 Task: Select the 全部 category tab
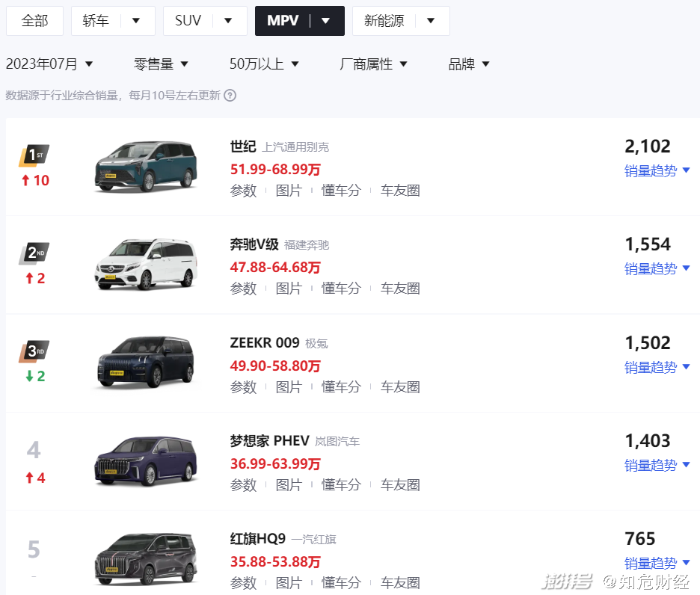point(34,21)
